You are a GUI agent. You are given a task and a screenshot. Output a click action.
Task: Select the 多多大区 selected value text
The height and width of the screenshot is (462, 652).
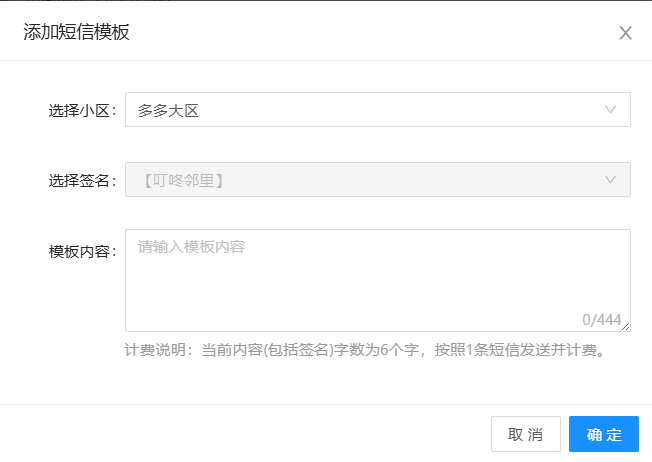click(169, 111)
